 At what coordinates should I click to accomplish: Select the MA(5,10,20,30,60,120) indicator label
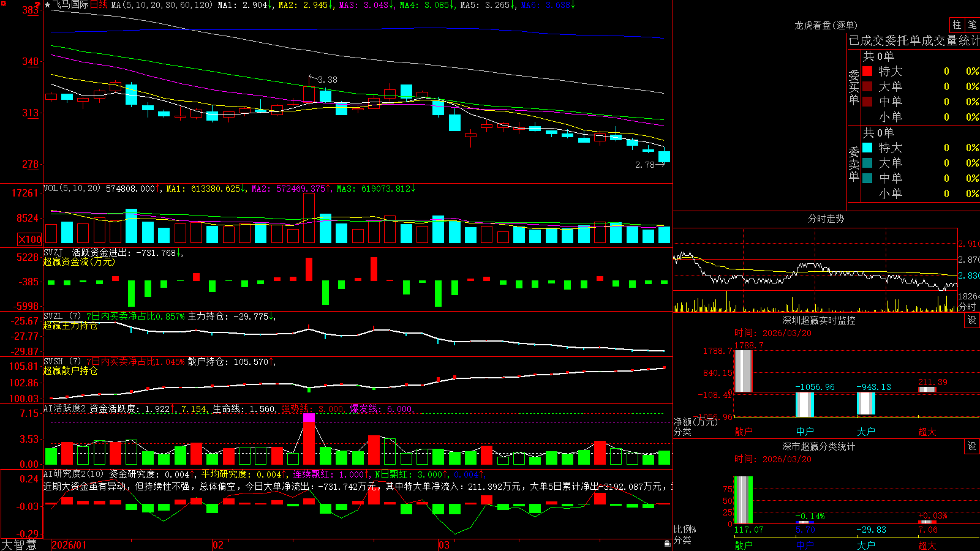pyautogui.click(x=162, y=5)
